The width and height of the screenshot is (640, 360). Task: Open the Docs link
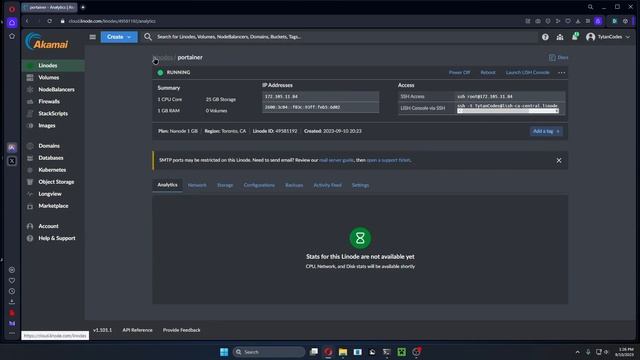(x=558, y=58)
